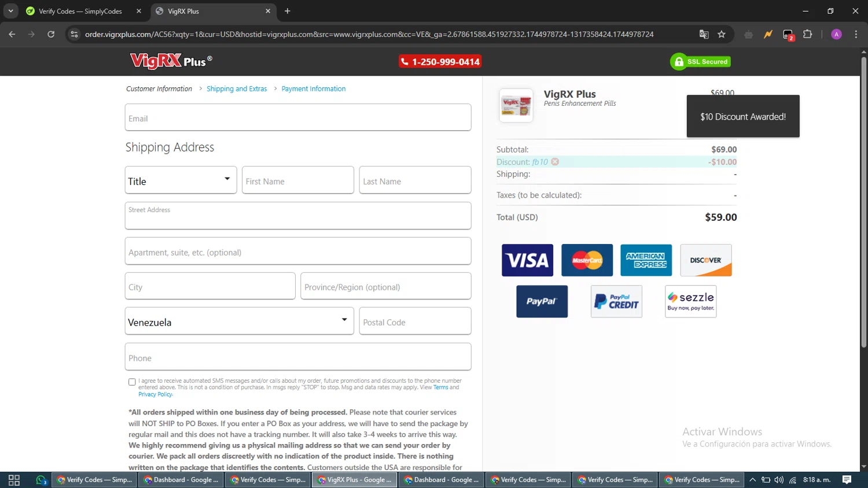Open the Title dropdown
This screenshot has height=488, width=868.
(x=181, y=180)
